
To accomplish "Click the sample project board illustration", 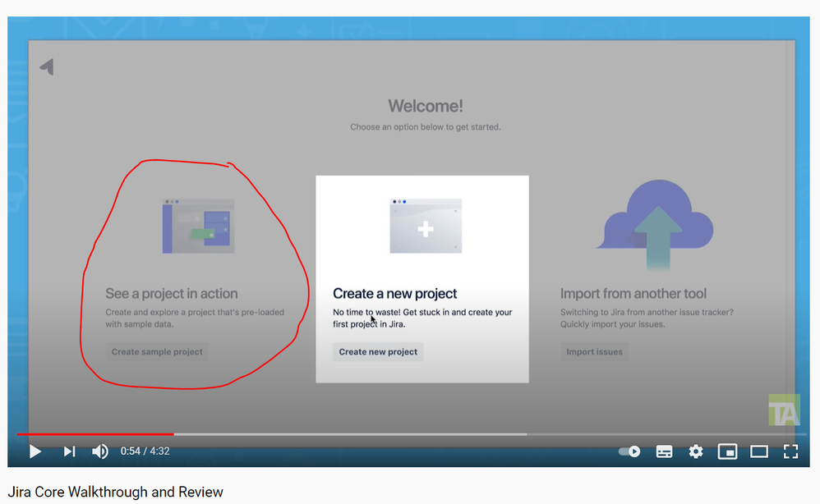I will pyautogui.click(x=198, y=226).
